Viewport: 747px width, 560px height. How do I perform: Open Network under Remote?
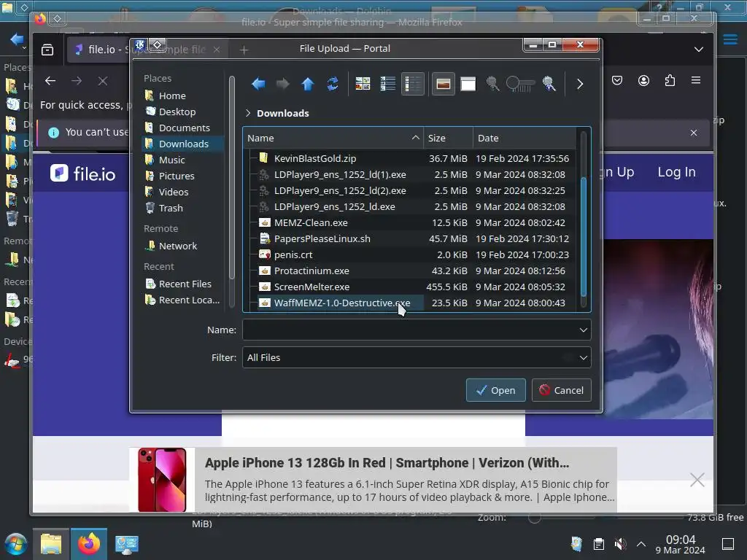pos(182,246)
